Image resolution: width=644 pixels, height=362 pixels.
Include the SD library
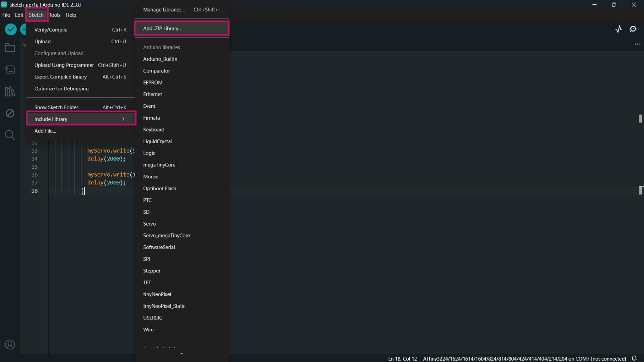(182, 212)
